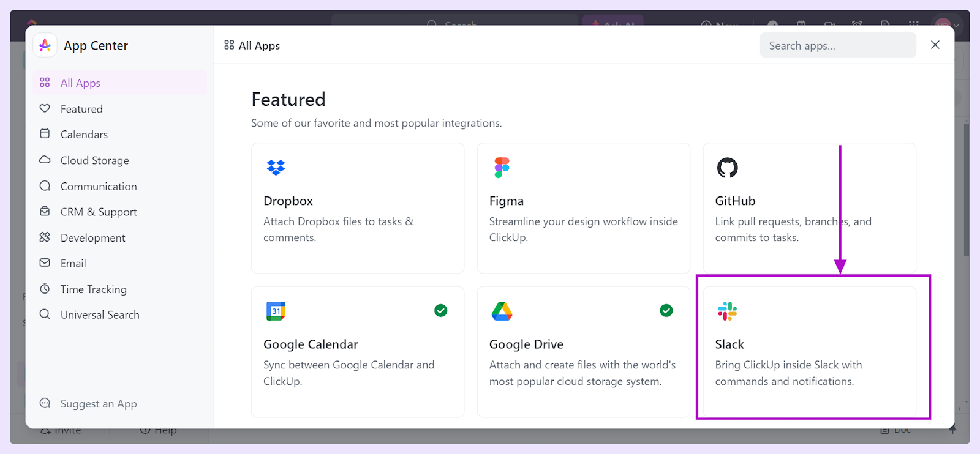Click text 'Streamline your design workflow inside ClickUp.'

(x=584, y=229)
